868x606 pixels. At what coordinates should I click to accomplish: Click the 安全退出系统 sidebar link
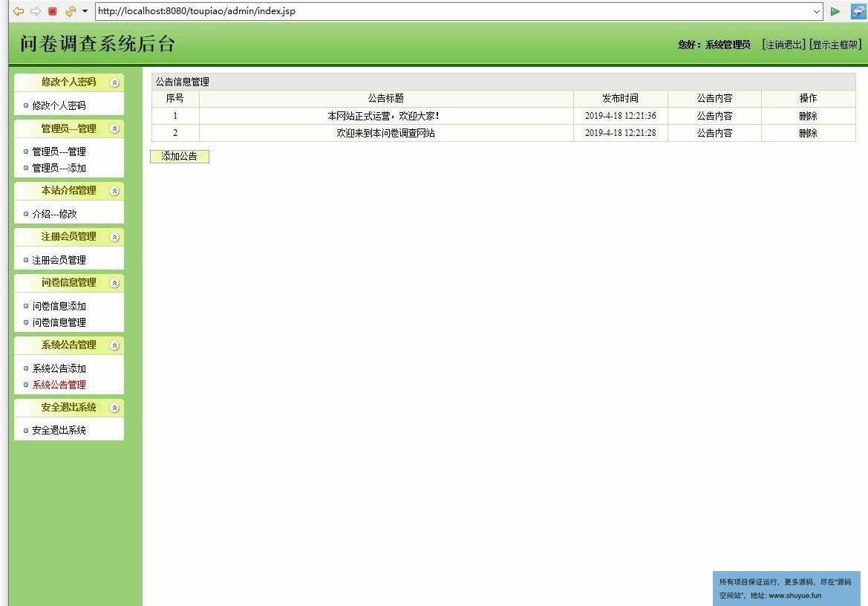click(x=59, y=430)
